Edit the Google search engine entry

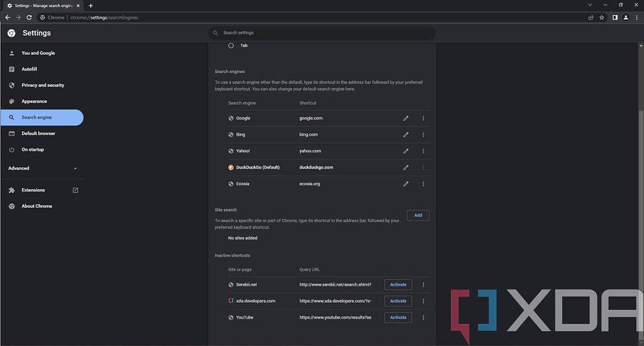point(406,118)
